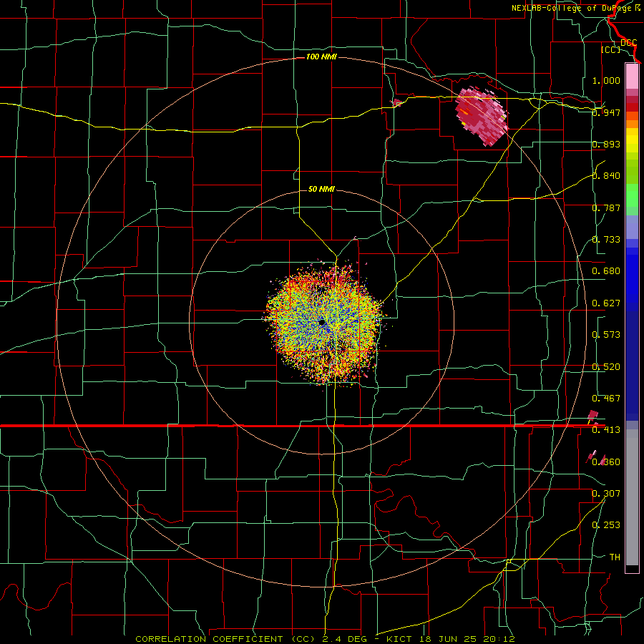
Task: Select the 0.680 scale value
Action: (x=606, y=271)
